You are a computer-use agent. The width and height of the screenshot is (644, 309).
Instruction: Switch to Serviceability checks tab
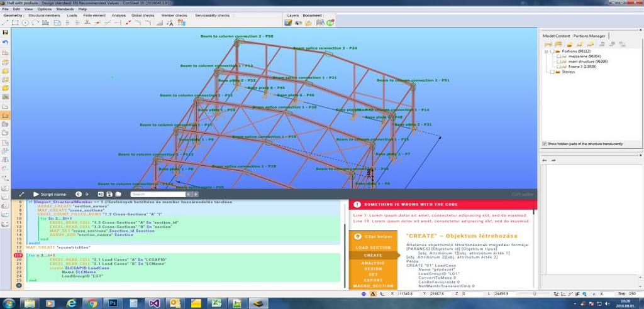pyautogui.click(x=213, y=16)
